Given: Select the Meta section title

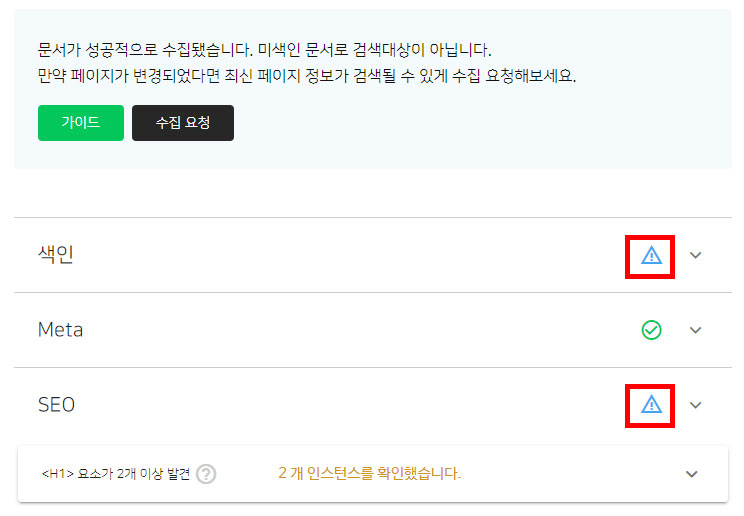Looking at the screenshot, I should coord(60,329).
